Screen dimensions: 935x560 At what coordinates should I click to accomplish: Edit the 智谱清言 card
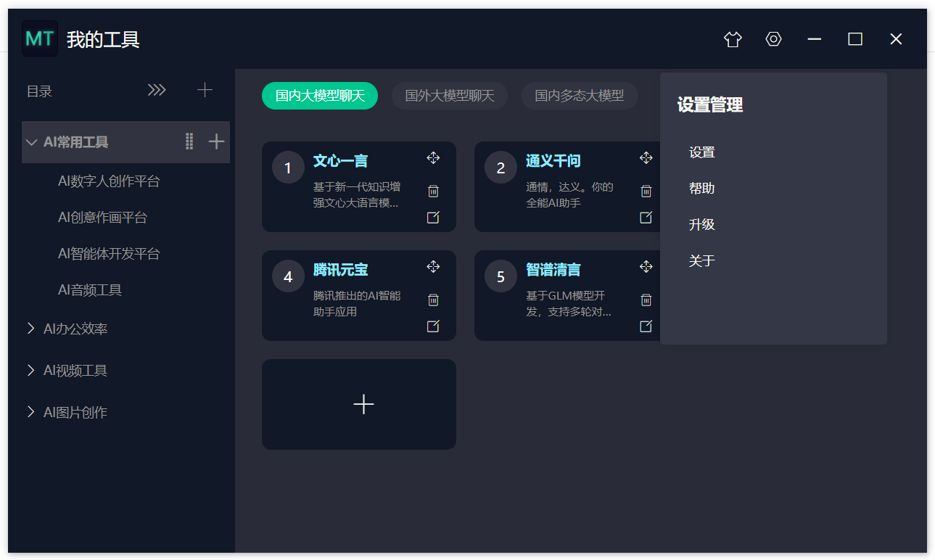coord(646,326)
